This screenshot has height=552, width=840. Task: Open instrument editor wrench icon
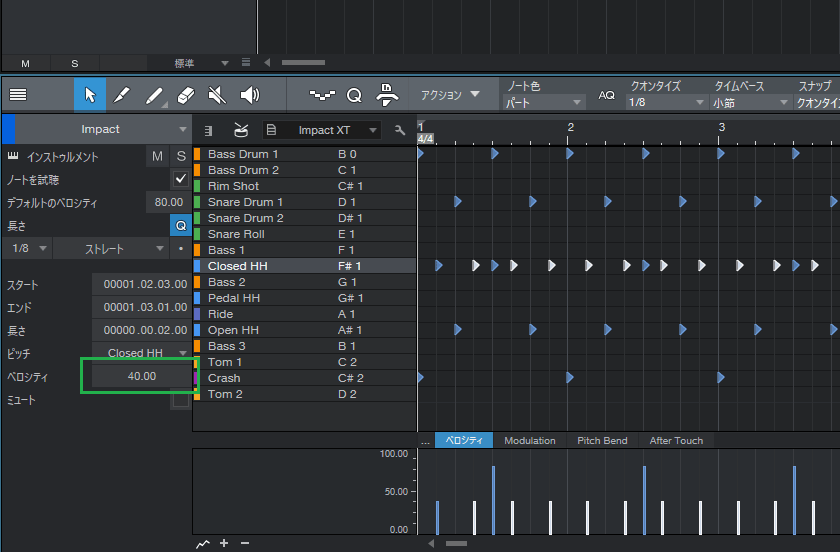tap(400, 130)
